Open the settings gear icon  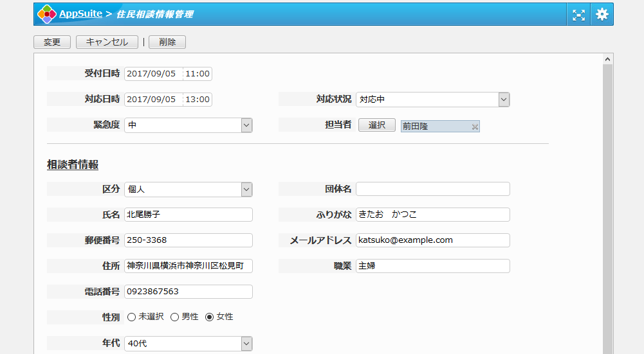click(602, 15)
